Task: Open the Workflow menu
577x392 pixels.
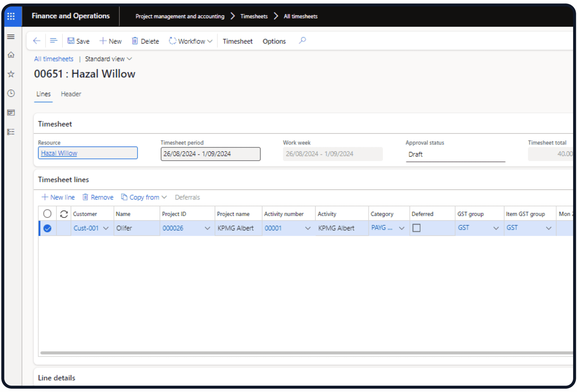Action: click(x=190, y=41)
